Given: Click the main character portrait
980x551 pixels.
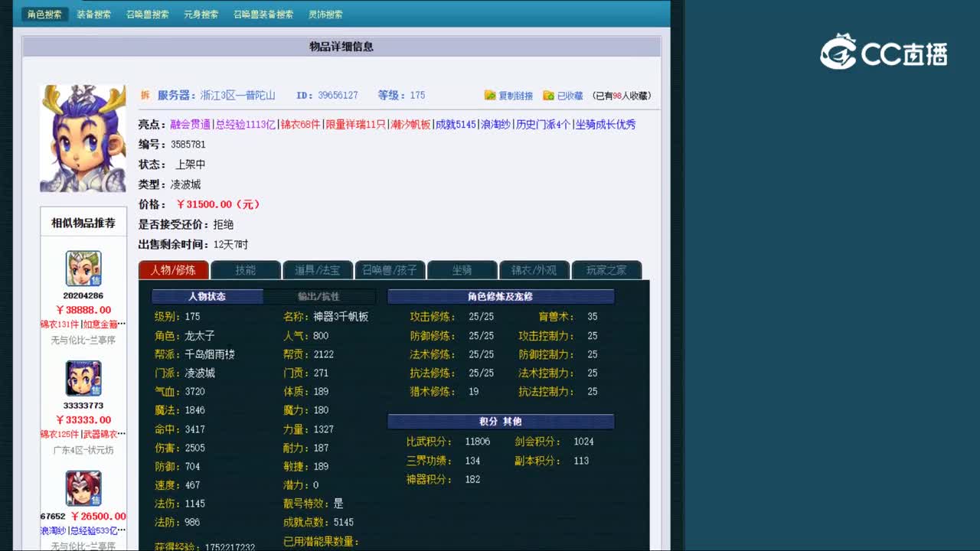Looking at the screenshot, I should pos(82,138).
